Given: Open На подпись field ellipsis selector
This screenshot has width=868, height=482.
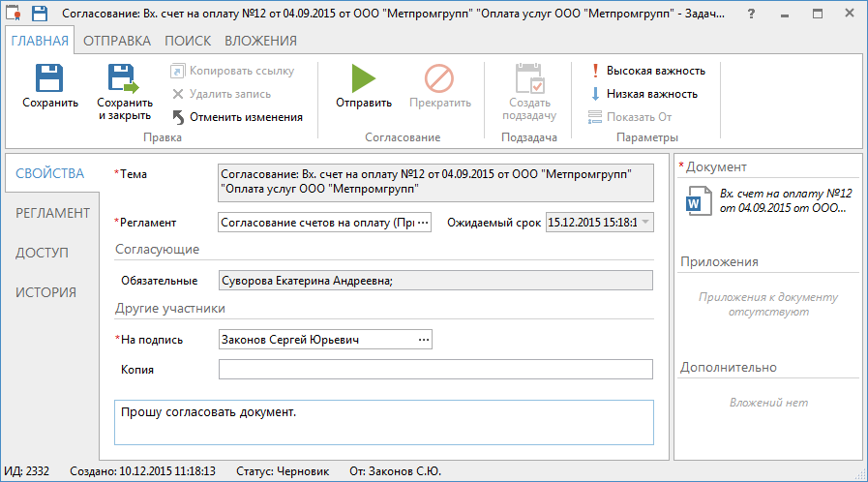Looking at the screenshot, I should 423,340.
